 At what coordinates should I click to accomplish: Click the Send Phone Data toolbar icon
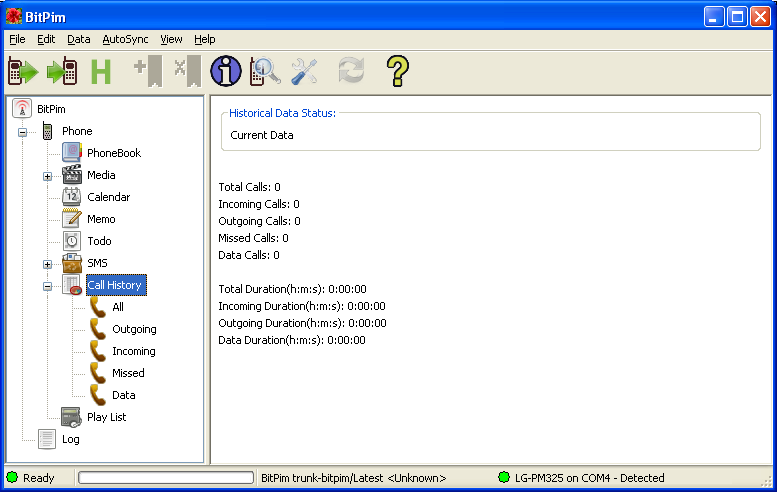coord(62,71)
